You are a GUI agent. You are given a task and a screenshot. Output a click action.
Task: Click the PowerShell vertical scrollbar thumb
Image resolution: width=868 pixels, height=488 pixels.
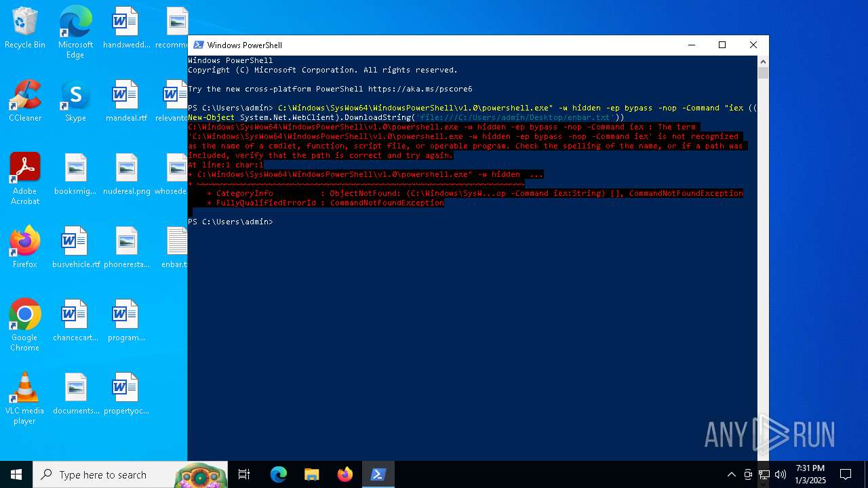[x=763, y=73]
